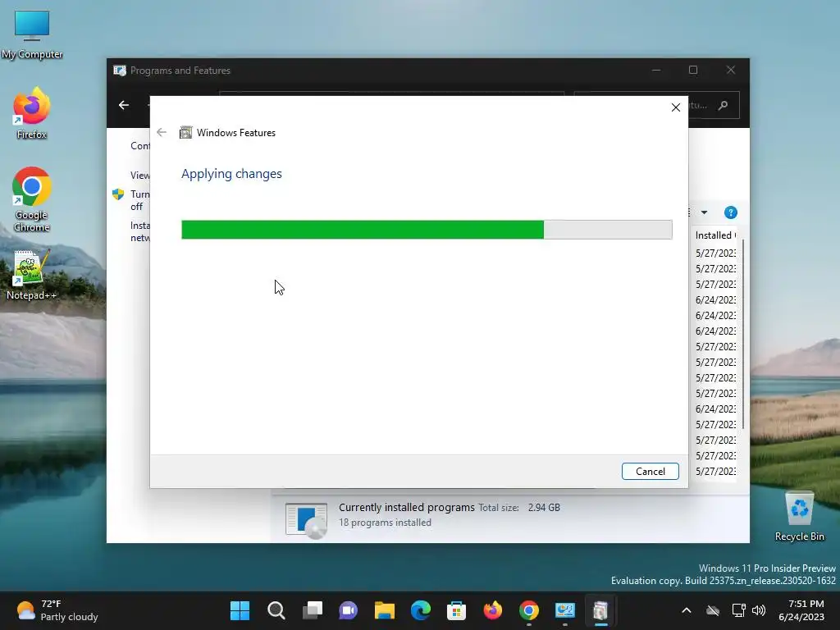Screen dimensions: 840x630
Task: Open taskbar Search
Action: point(276,610)
